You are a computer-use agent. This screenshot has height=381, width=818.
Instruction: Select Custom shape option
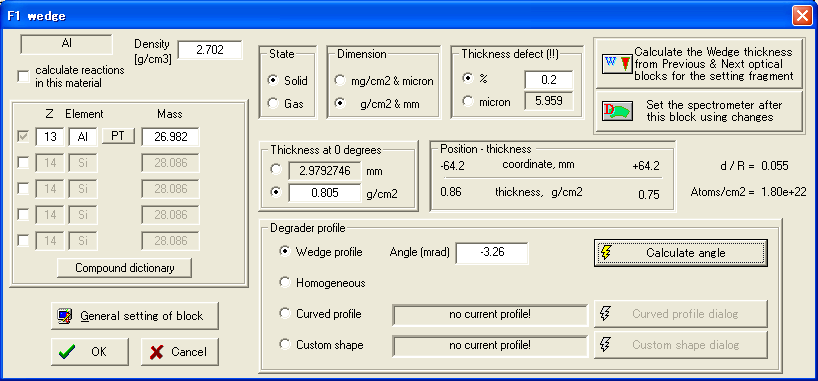[284, 344]
